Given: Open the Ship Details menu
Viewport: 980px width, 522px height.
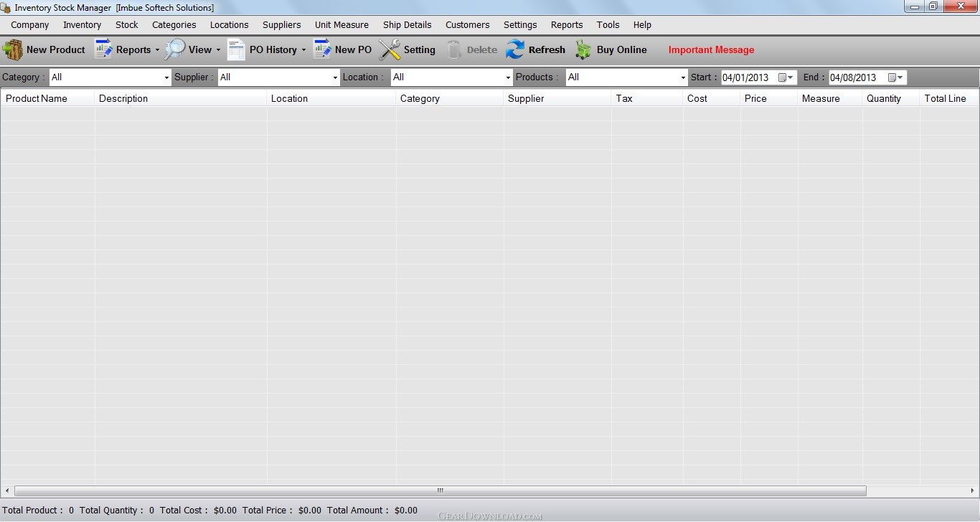Looking at the screenshot, I should 407,24.
